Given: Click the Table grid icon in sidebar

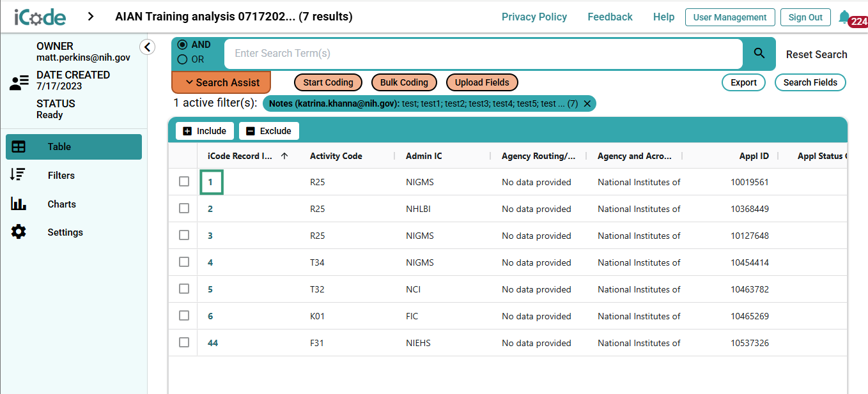Looking at the screenshot, I should click(19, 147).
